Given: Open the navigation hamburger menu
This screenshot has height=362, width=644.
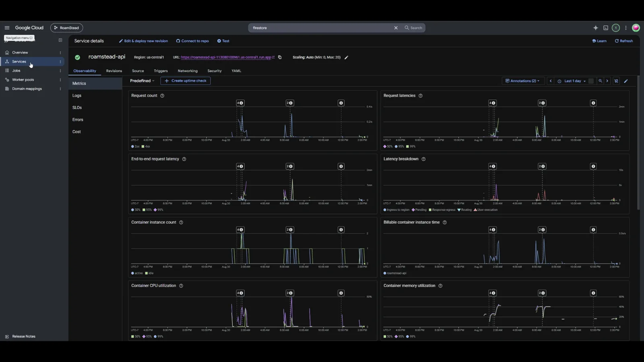Looking at the screenshot, I should 7,28.
